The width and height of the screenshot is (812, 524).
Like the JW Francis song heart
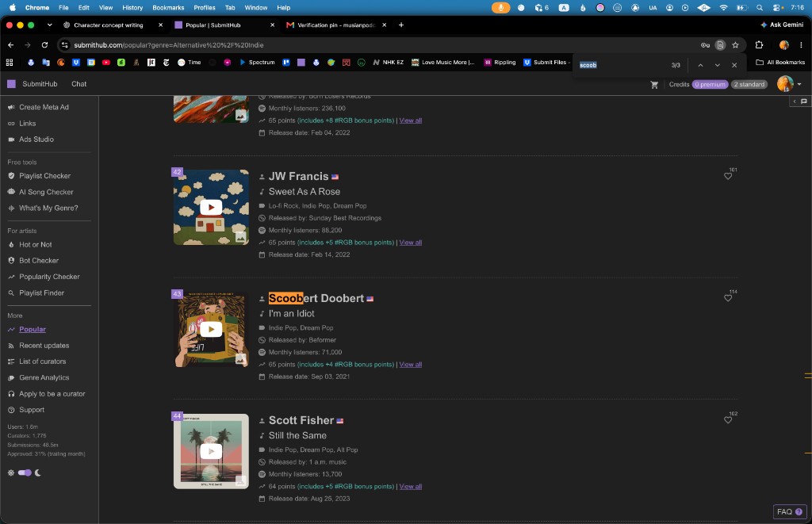728,176
